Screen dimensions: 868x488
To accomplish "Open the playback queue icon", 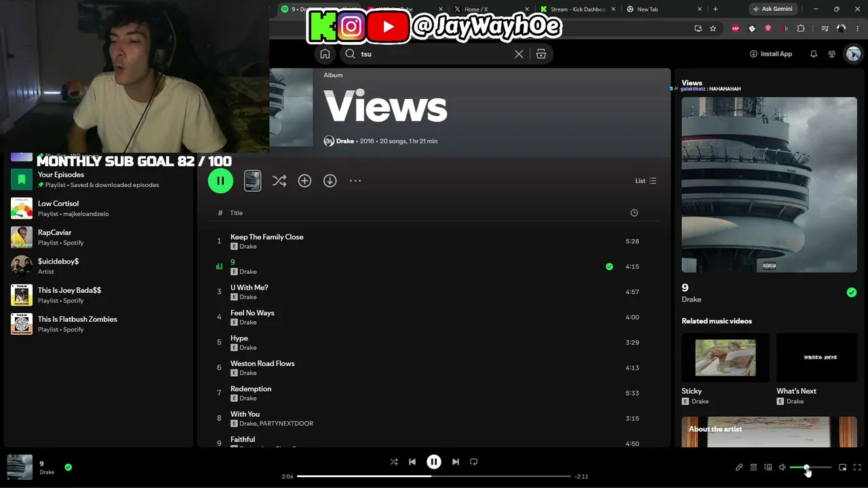I will 753,467.
